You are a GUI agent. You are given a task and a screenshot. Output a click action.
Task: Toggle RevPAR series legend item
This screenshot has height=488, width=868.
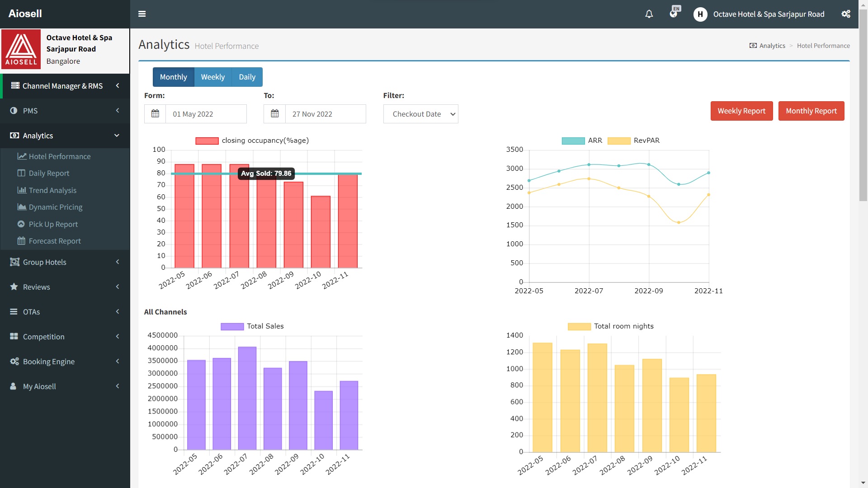pyautogui.click(x=619, y=141)
